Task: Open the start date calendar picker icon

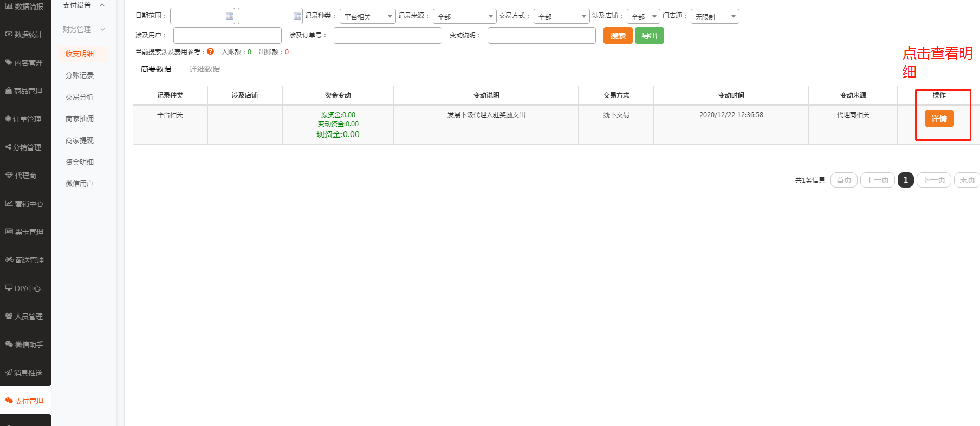Action: tap(229, 16)
